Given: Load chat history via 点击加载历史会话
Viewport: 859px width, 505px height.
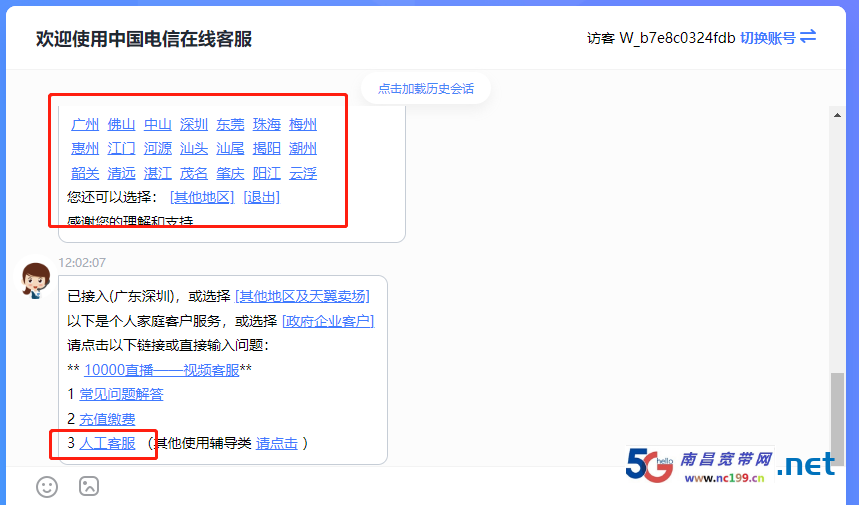Looking at the screenshot, I should pyautogui.click(x=426, y=89).
